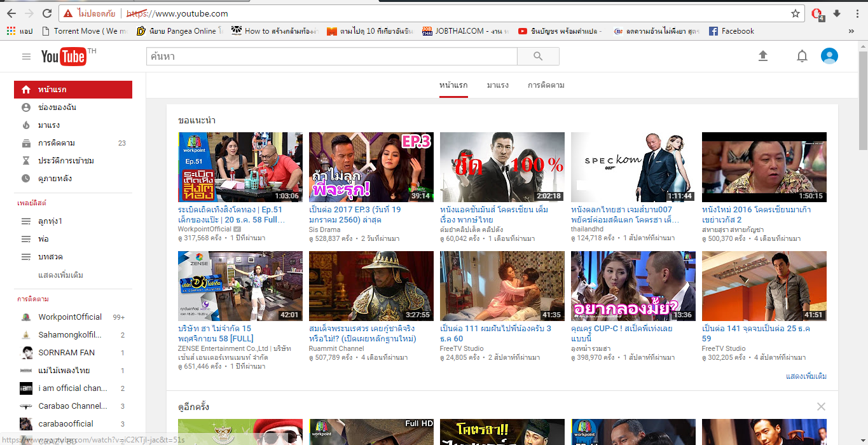Click the page vertical scrollbar

863,191
